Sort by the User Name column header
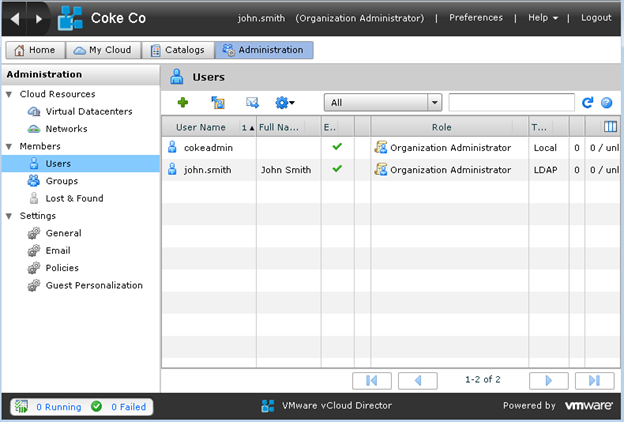The height and width of the screenshot is (422, 624). [x=200, y=127]
